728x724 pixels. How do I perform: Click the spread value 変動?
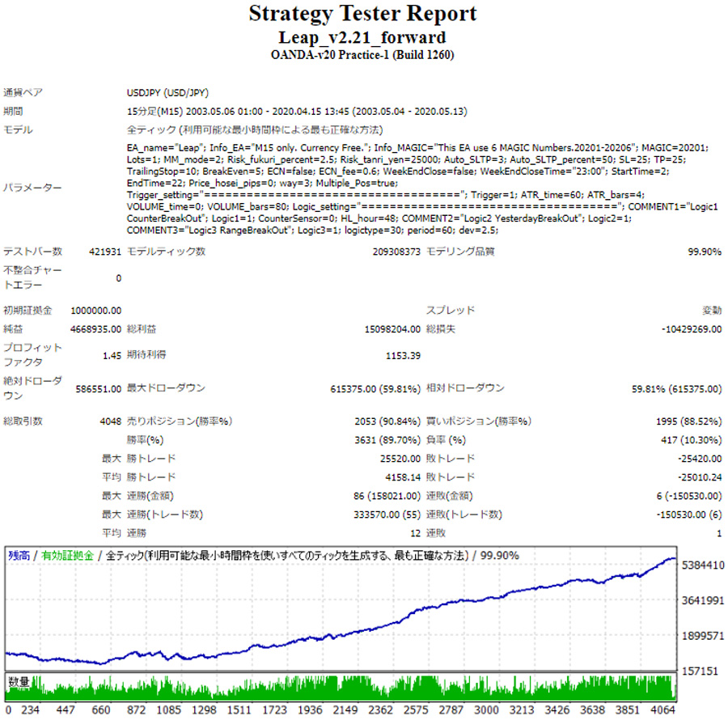click(x=712, y=310)
